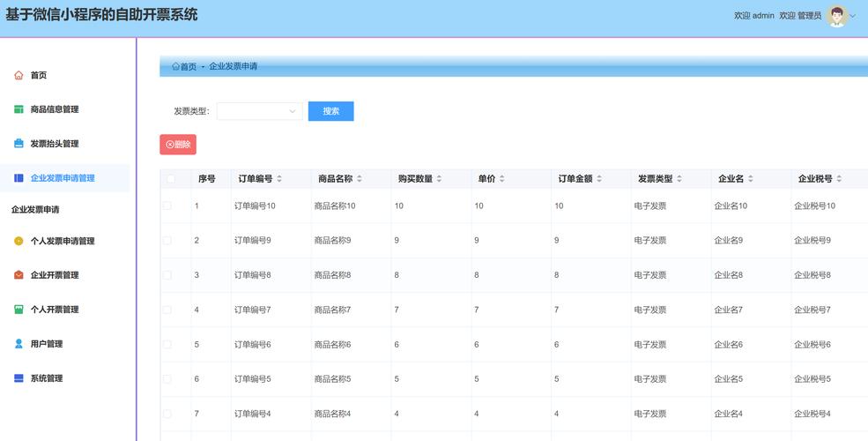Click cell 商品名称7
The image size is (868, 441).
pos(333,310)
